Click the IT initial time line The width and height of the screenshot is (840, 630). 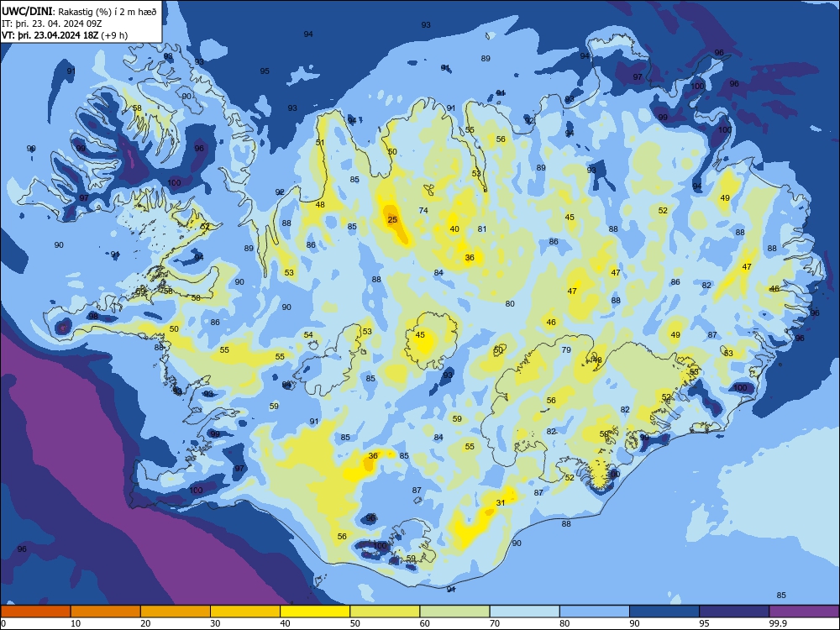click(x=52, y=24)
